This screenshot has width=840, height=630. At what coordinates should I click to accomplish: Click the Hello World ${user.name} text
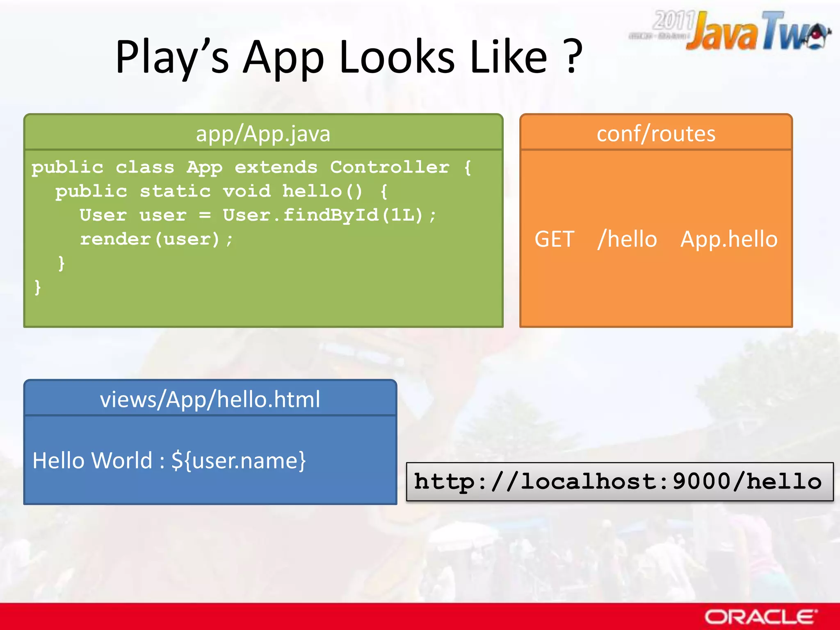pos(169,460)
